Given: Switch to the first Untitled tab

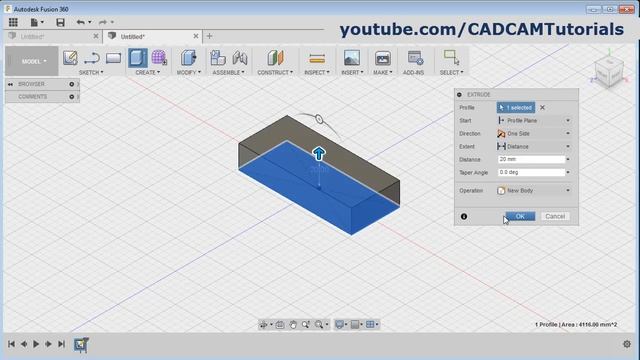Looking at the screenshot, I should click(33, 36).
